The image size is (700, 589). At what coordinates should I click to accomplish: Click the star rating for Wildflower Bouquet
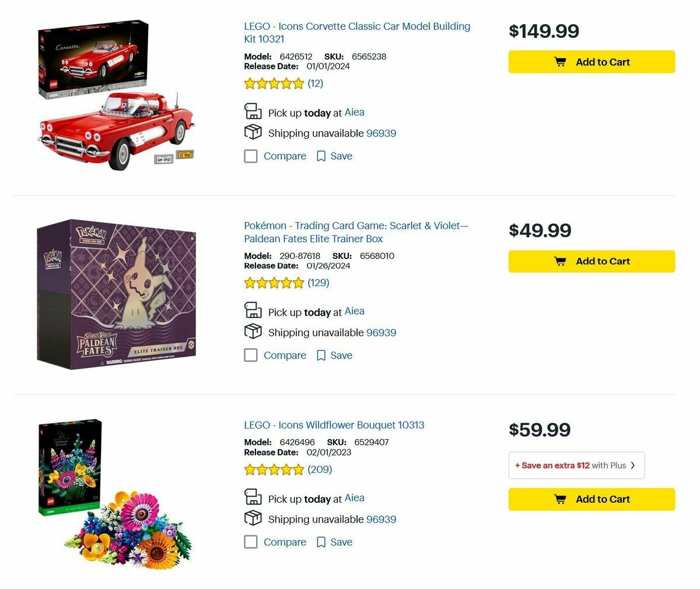coord(274,469)
